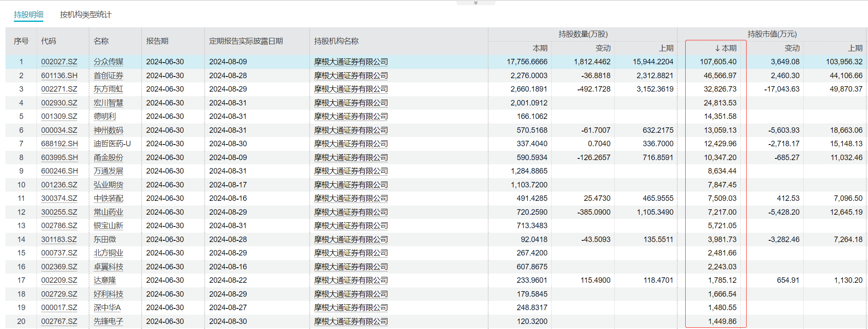Click the 代码 column header
Screen dimensions: 868x329
tap(49, 41)
